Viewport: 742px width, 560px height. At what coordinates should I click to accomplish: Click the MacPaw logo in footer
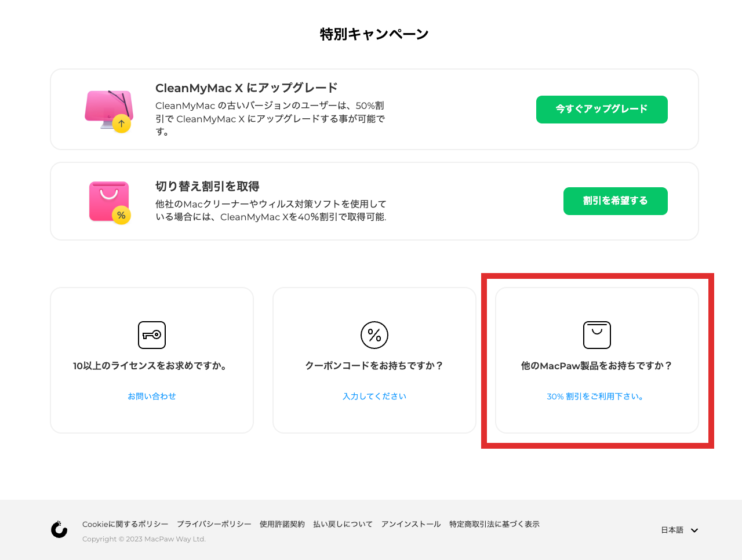click(59, 529)
